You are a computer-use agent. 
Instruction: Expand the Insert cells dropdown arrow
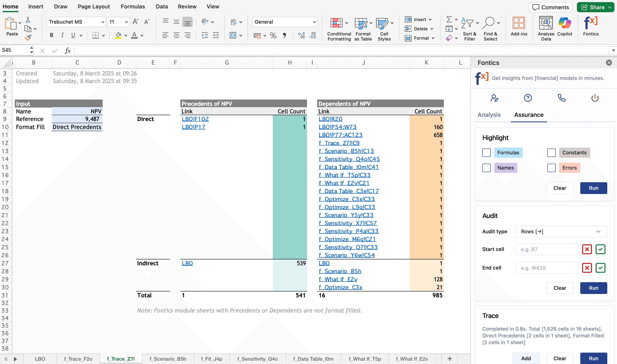(x=430, y=20)
